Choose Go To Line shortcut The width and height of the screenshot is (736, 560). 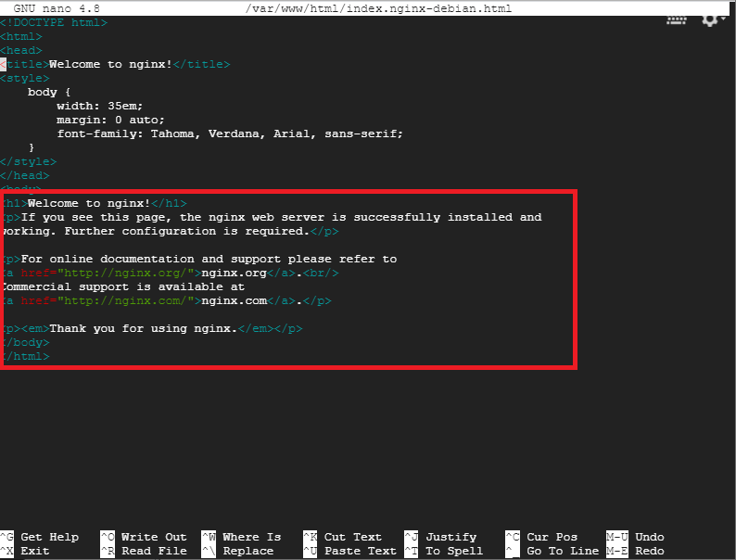point(563,551)
